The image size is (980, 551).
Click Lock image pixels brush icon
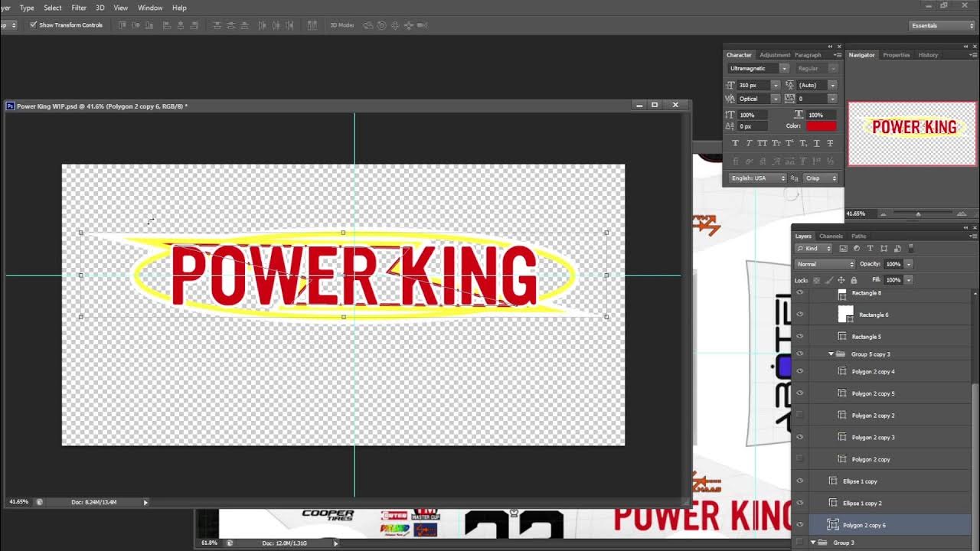click(828, 280)
